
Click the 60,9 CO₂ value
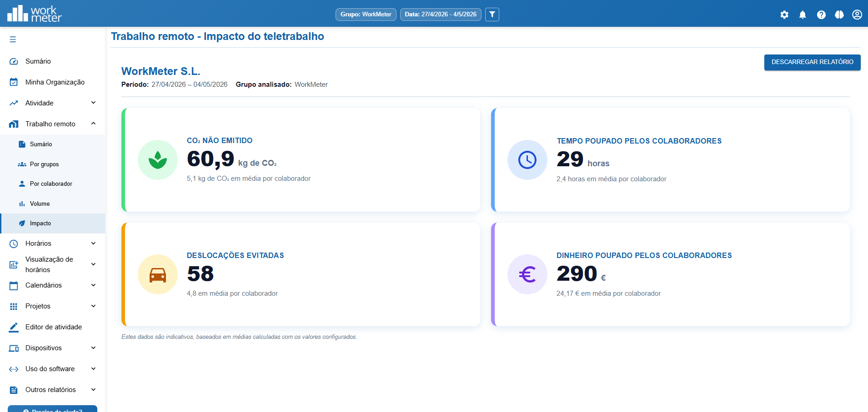click(211, 159)
